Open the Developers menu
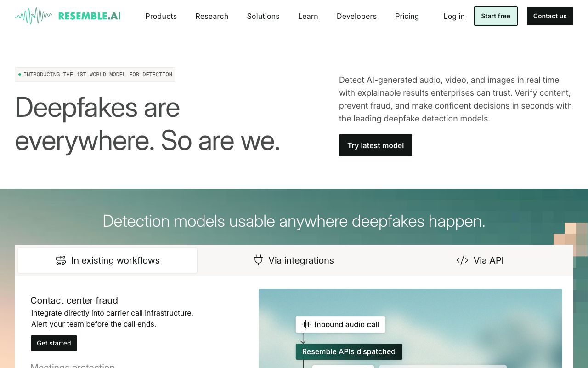Screen dimensions: 588x368 356,16
